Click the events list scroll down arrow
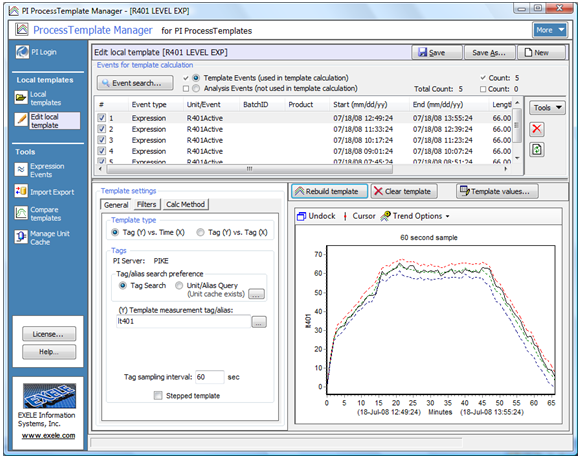 tap(517, 159)
